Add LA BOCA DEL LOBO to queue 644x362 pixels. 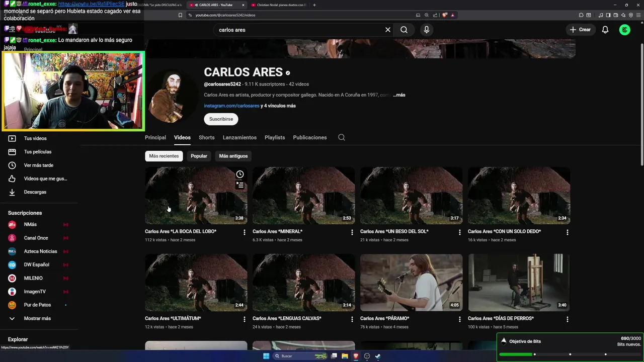pyautogui.click(x=240, y=185)
